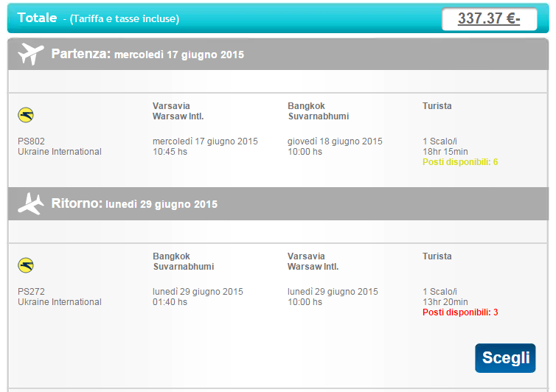Click the return duration 13hr 20min

[x=445, y=302]
